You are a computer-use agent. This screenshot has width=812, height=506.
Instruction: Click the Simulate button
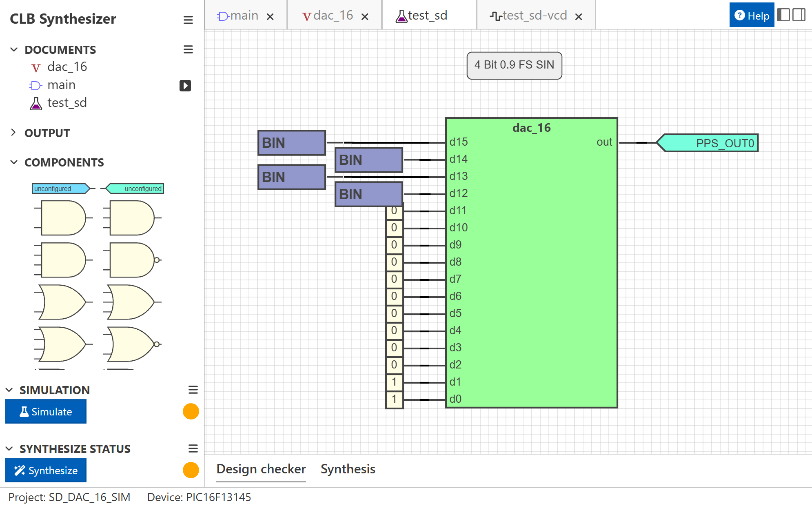point(46,411)
